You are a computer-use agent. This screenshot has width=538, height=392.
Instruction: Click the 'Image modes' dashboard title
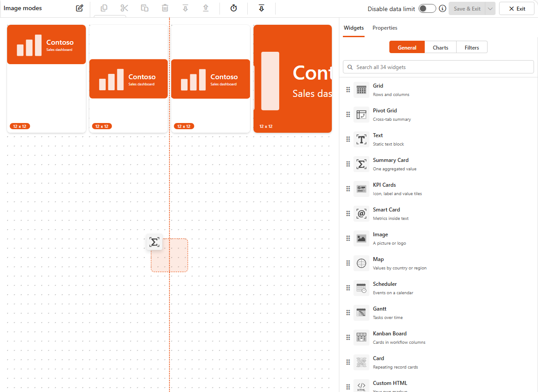pos(23,8)
